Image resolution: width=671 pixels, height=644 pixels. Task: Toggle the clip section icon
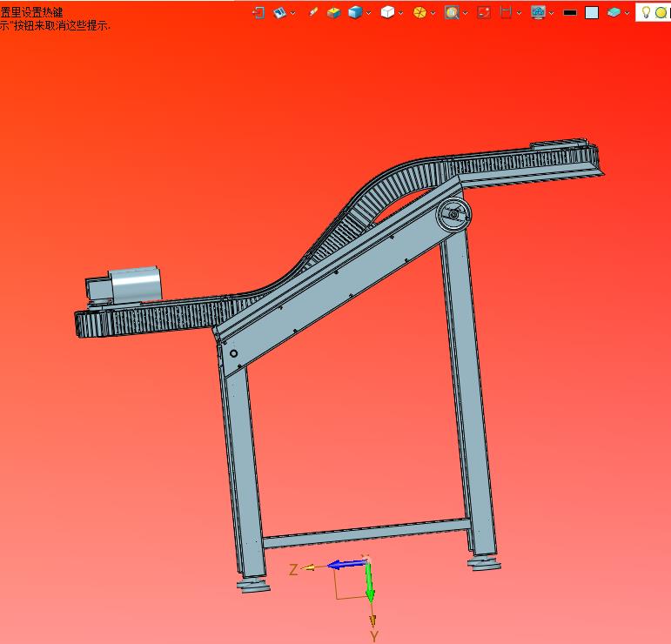(x=506, y=12)
